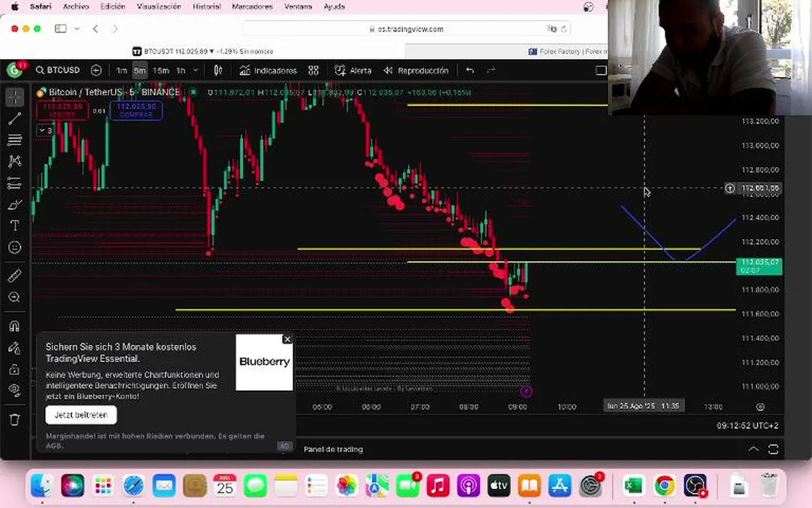Open the BTCUSD symbol search
The image size is (812, 508).
click(58, 70)
